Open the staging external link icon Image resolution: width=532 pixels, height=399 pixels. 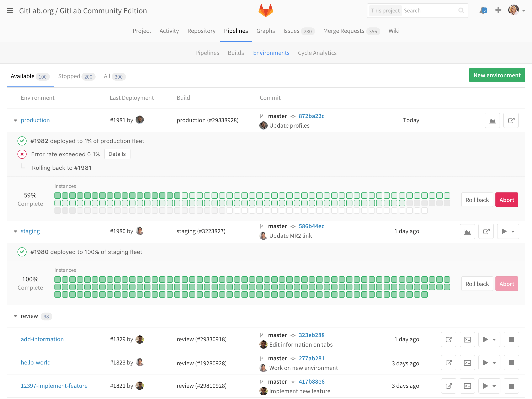(486, 231)
